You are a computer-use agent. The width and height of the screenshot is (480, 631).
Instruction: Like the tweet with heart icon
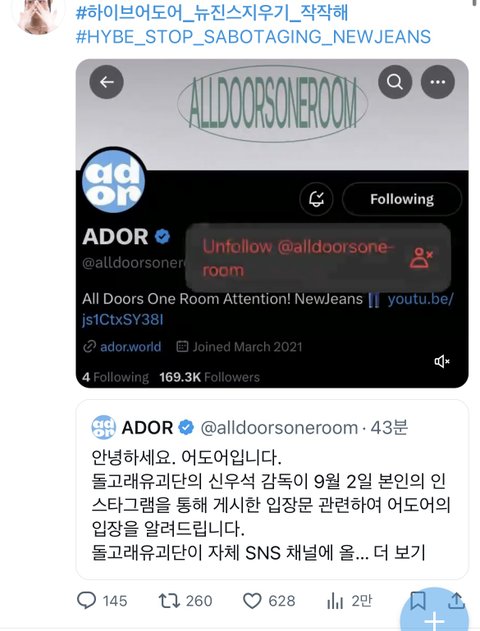(252, 601)
